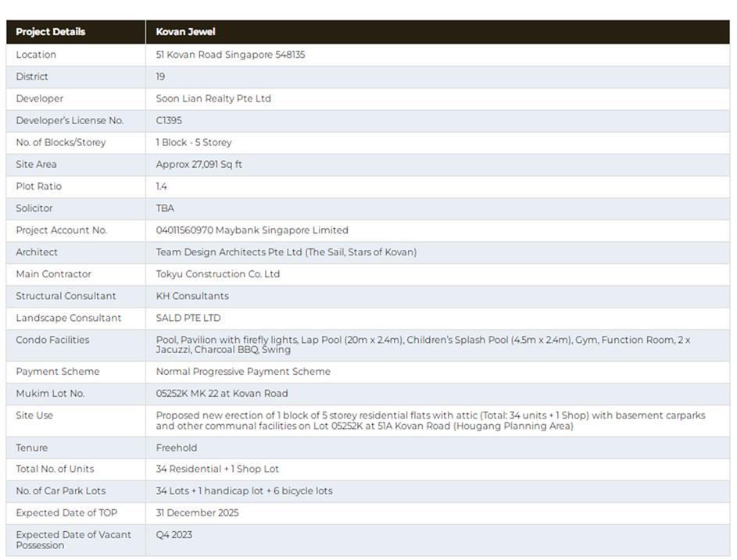
Task: Select the 1 Block - 5 Storey value
Action: tap(194, 142)
